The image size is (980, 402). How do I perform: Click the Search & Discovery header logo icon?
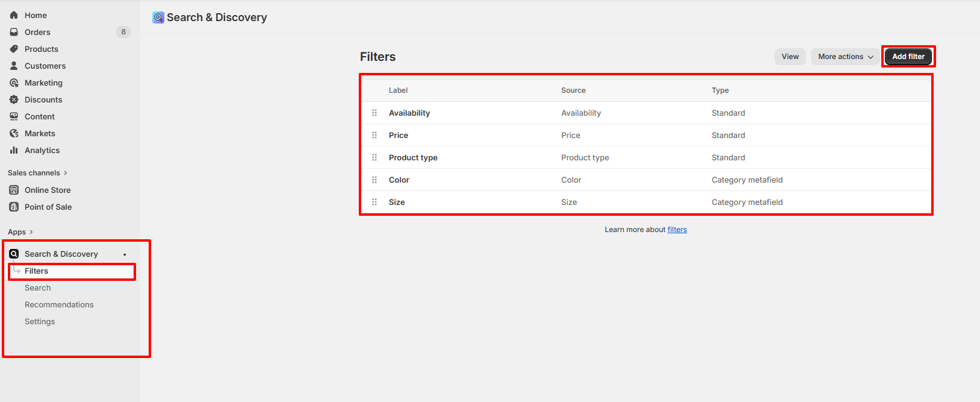point(158,17)
